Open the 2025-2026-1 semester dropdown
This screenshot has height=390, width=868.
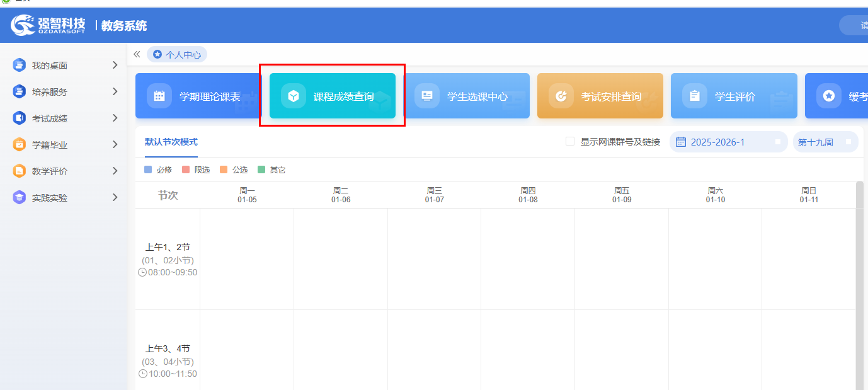728,142
